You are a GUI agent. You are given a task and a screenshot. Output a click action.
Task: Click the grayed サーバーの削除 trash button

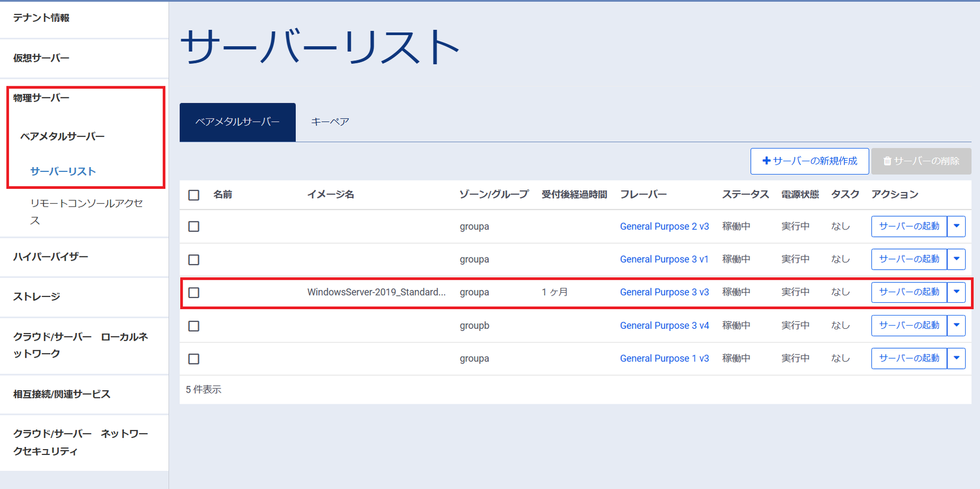(x=921, y=161)
